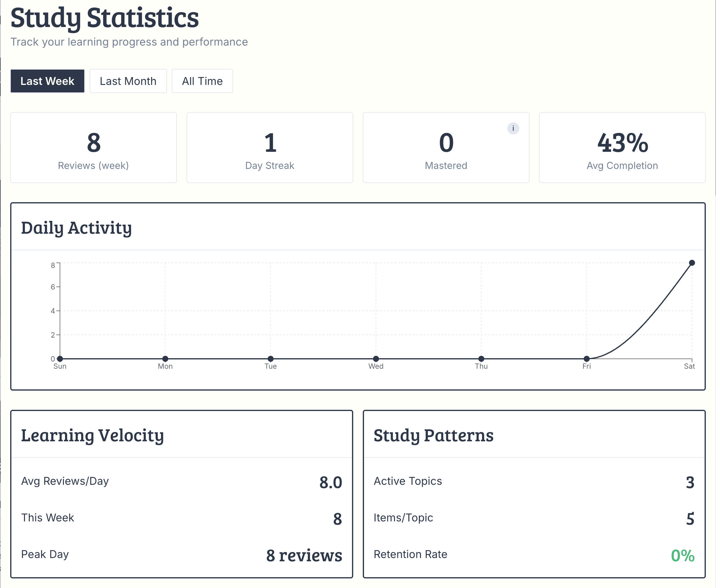716x588 pixels.
Task: Select the Peak Day value showing 8 reviews
Action: point(304,555)
